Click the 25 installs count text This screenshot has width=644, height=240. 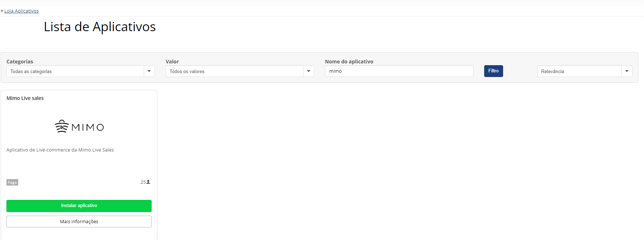(x=143, y=182)
